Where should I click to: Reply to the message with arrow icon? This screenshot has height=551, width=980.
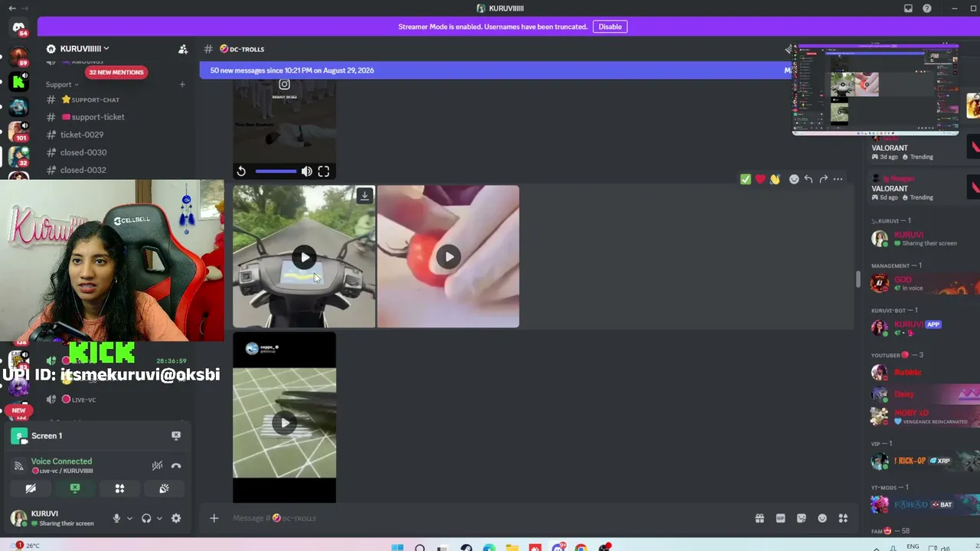click(x=808, y=179)
